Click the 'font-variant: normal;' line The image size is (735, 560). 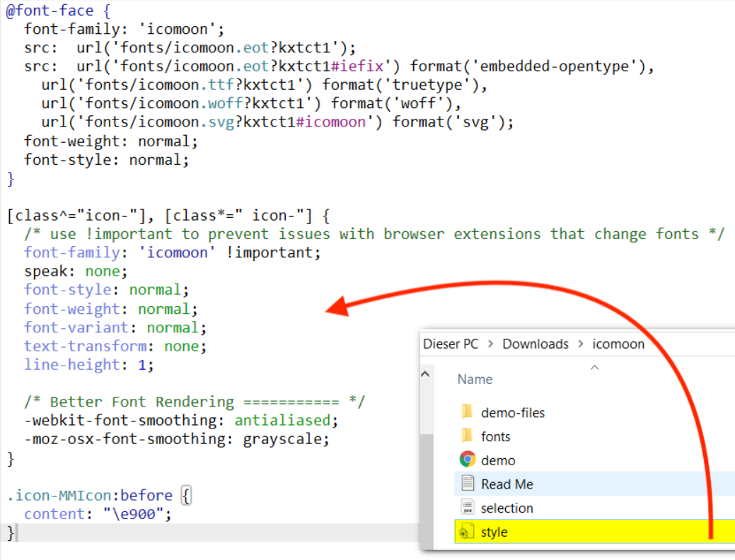point(115,327)
